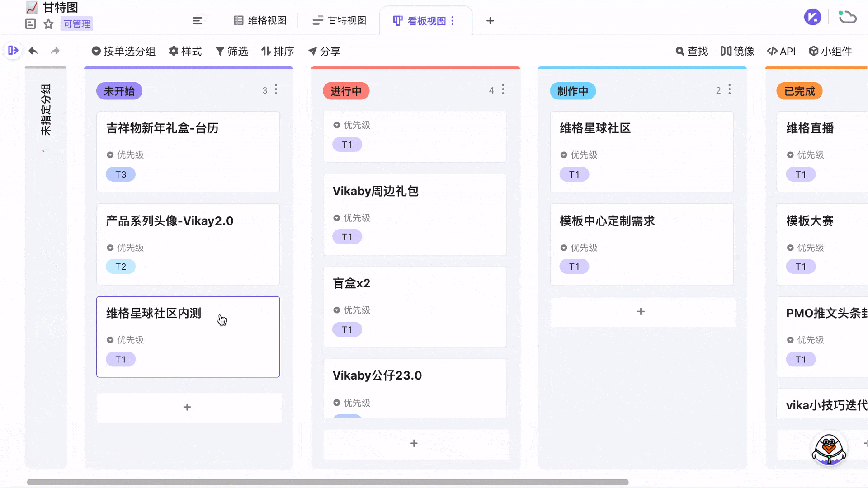Screen dimensions: 868x488
Task: Open the 未开始 group's three-dot menu
Action: click(276, 90)
